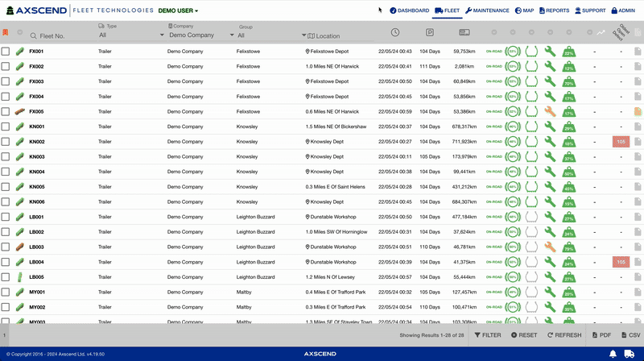Open the Maintenance menu item
Screen dimensions: 644x361
487,10
